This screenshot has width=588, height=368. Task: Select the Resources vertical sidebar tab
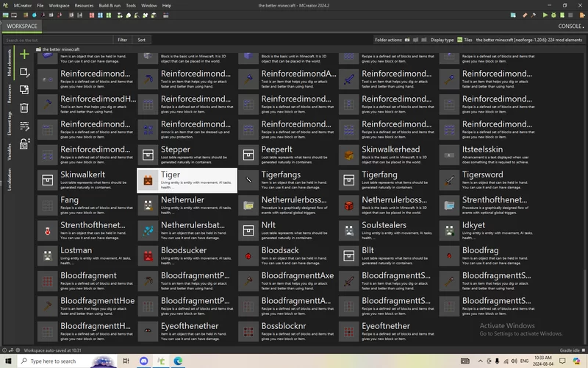click(x=10, y=93)
